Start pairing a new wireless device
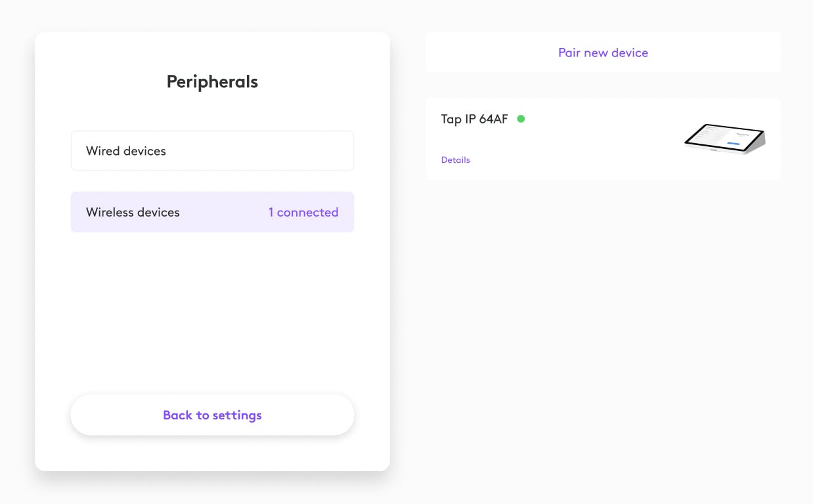813x504 pixels. (x=603, y=52)
